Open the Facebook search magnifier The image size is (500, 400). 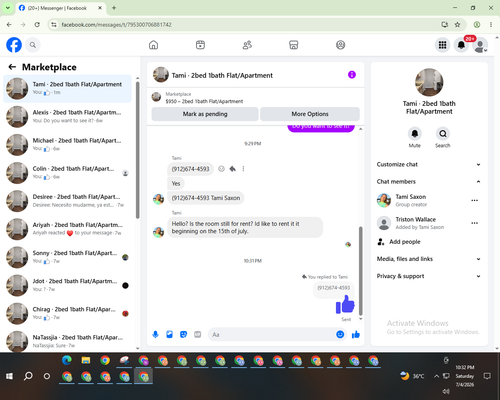click(33, 45)
